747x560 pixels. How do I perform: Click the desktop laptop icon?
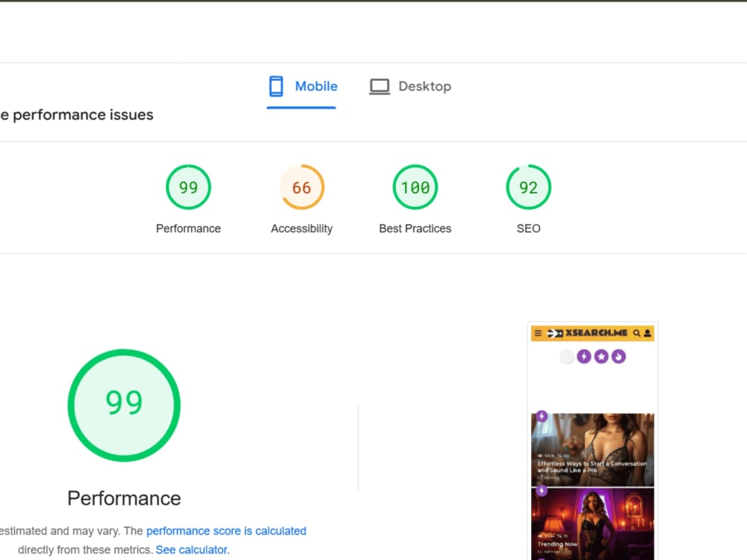[x=379, y=87]
